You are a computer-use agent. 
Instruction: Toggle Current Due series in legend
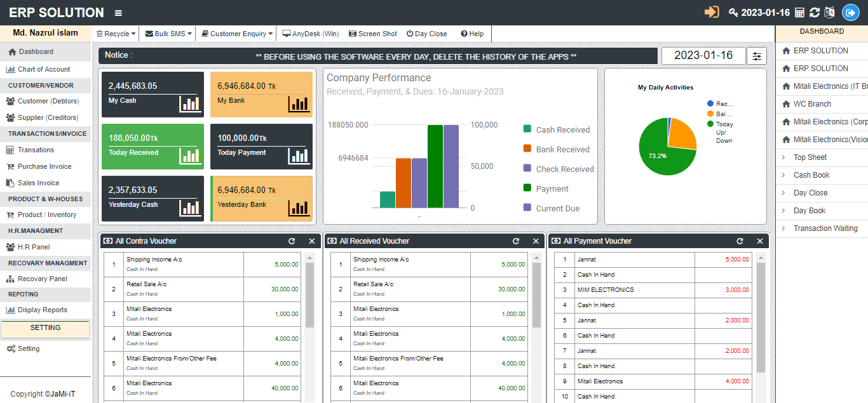click(557, 208)
